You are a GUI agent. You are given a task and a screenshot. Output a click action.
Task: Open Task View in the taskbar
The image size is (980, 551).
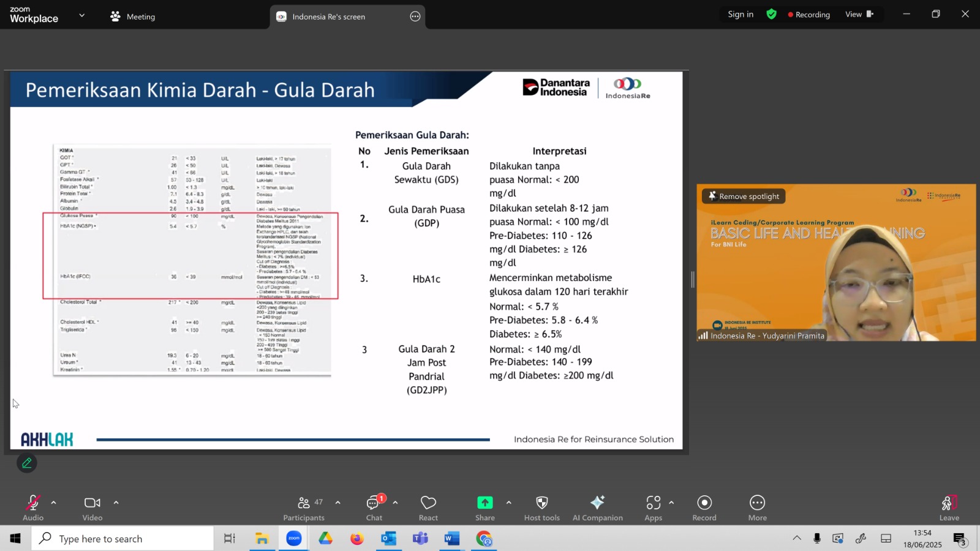click(x=229, y=538)
